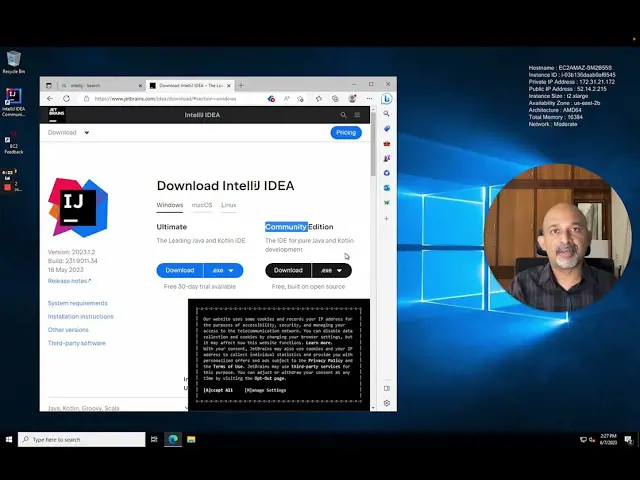640x480 pixels.
Task: Select the Linux platform tab
Action: tap(229, 205)
